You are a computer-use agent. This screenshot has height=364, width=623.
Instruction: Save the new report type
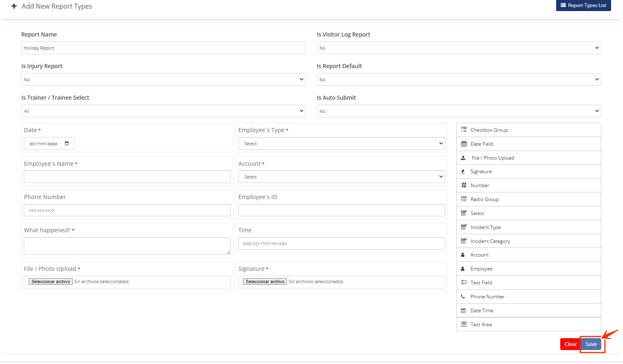point(591,344)
